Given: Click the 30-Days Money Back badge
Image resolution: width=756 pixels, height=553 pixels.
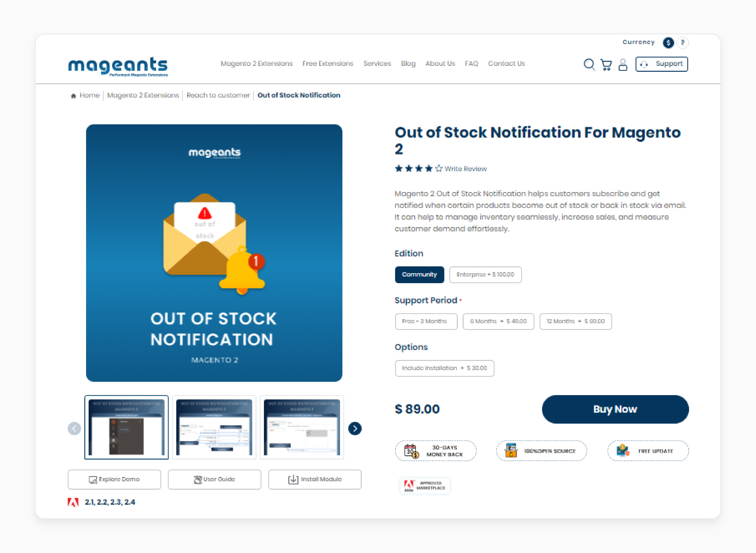Looking at the screenshot, I should click(436, 451).
